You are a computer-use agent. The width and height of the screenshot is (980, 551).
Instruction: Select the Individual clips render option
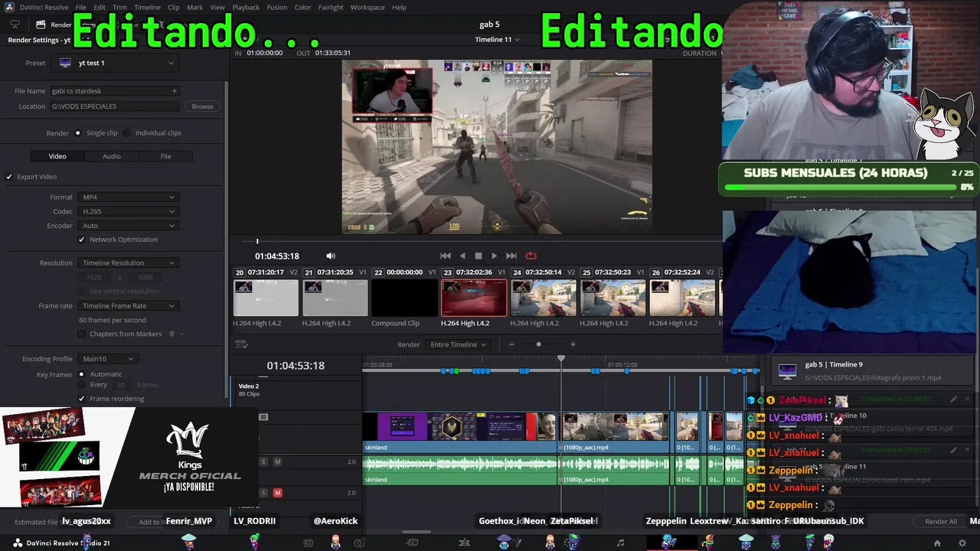pos(127,133)
